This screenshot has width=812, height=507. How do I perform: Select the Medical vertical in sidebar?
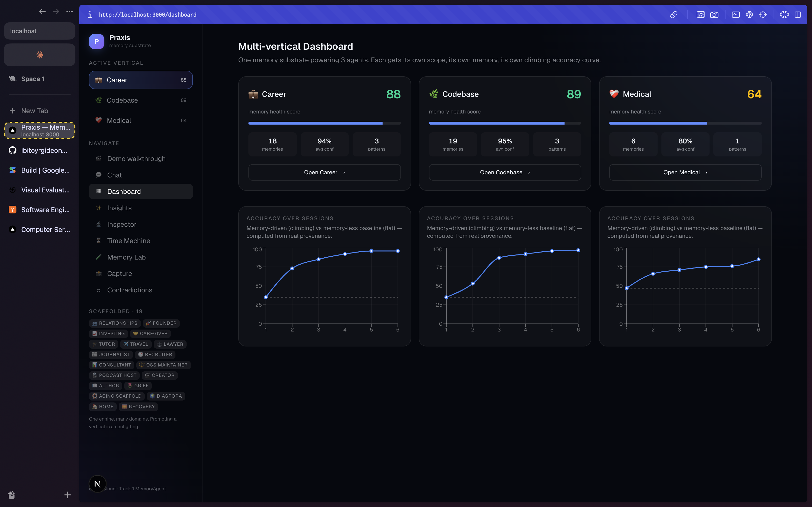click(141, 120)
